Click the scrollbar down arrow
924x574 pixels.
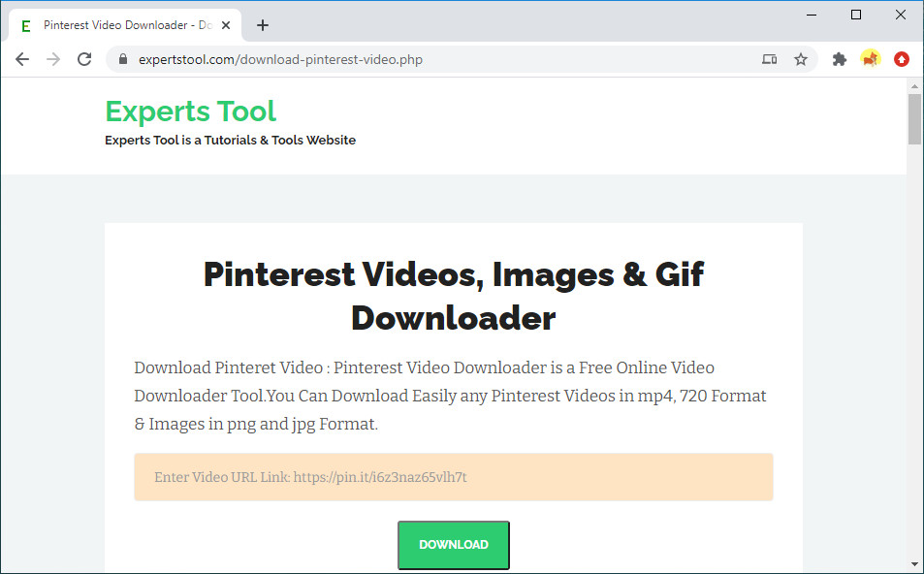(x=914, y=564)
